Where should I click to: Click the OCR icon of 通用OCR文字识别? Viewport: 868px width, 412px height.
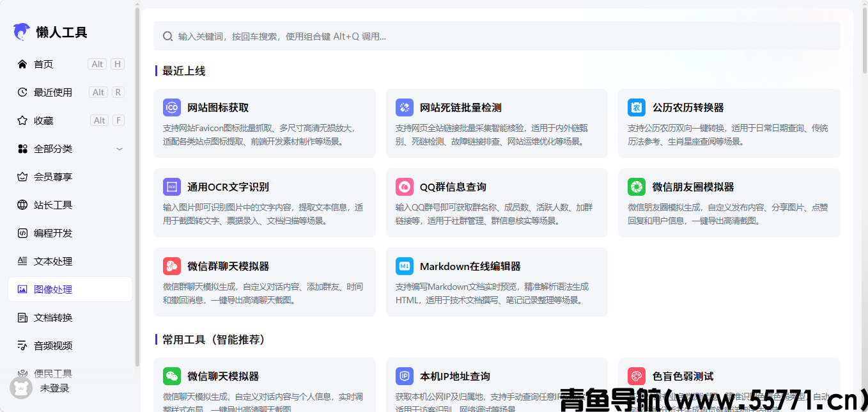coord(172,186)
